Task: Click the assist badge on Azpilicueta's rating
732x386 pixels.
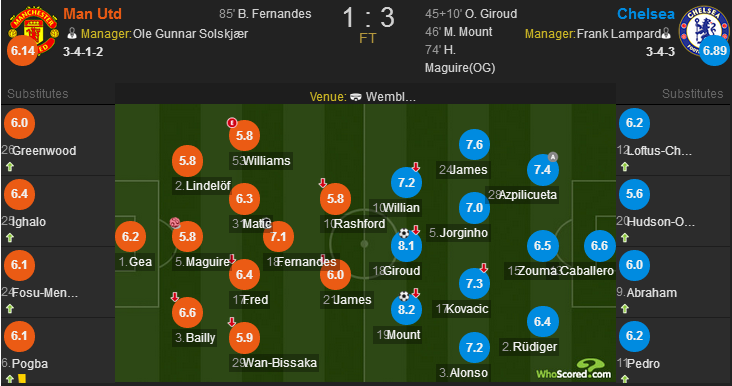Action: click(x=553, y=157)
